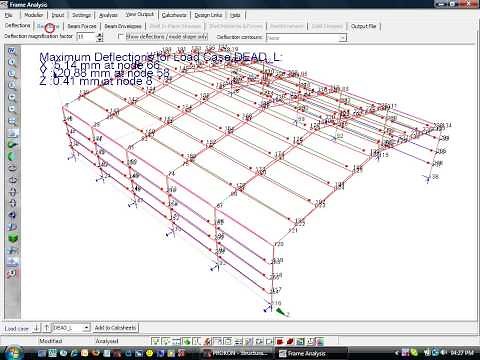Increase the deflection magnification factor with up arrow
Image resolution: width=480 pixels, height=360 pixels.
point(100,35)
